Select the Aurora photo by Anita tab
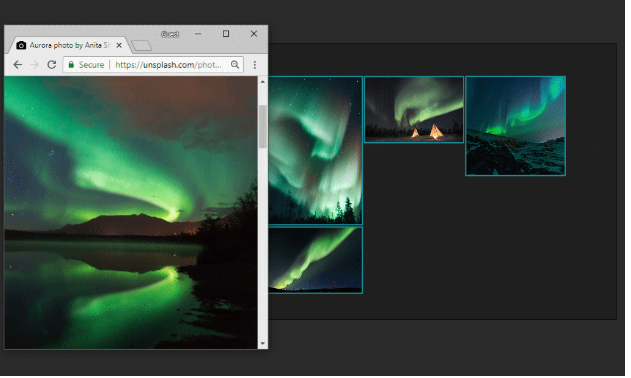The width and height of the screenshot is (631, 378). [69, 45]
